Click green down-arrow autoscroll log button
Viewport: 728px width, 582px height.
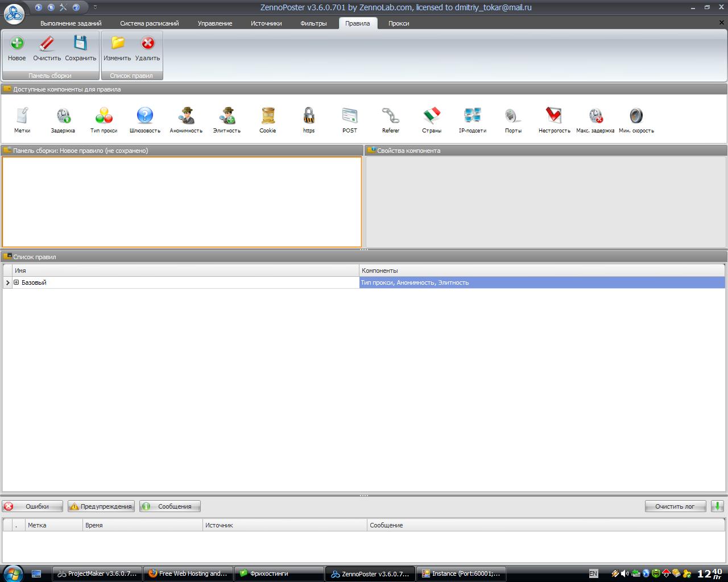(717, 506)
